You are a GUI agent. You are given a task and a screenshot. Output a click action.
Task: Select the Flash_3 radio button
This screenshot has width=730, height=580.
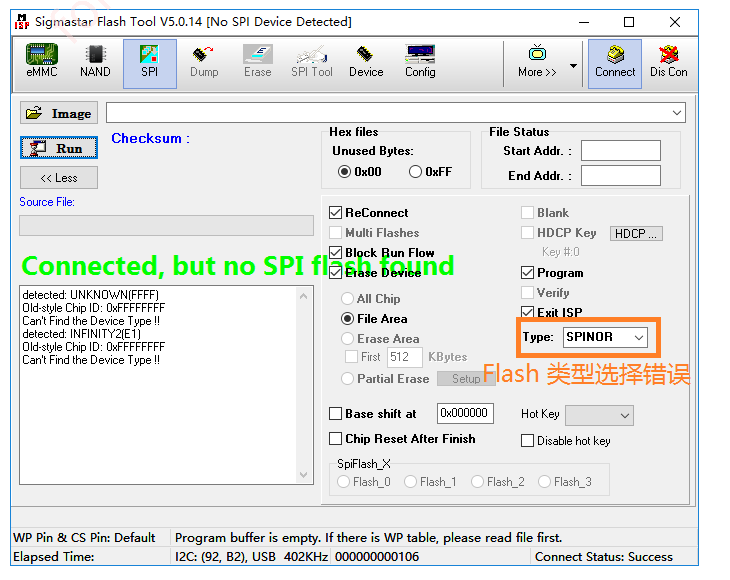pyautogui.click(x=545, y=482)
